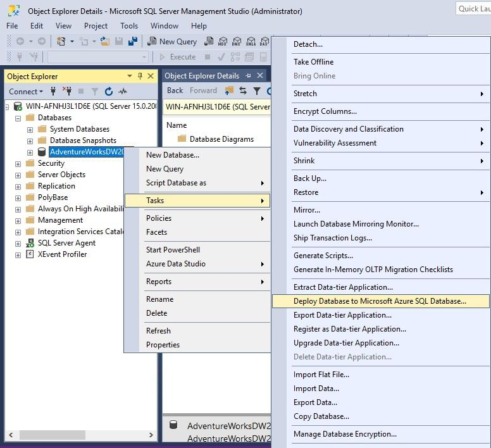This screenshot has width=491, height=448.
Task: Click the Open File folder icon
Action: click(104, 41)
